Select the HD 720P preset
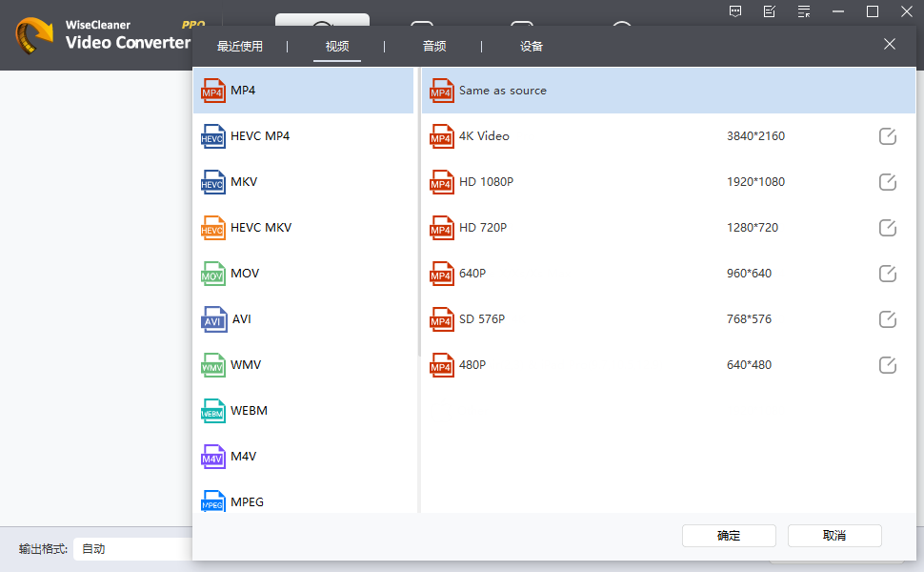This screenshot has height=572, width=924. 669,228
